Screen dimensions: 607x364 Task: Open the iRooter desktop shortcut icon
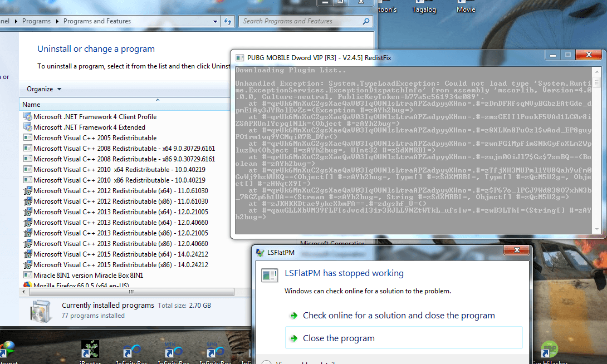coord(90,350)
